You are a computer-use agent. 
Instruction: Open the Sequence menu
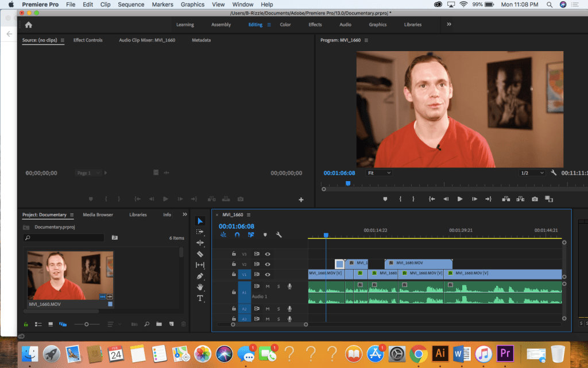coord(131,5)
